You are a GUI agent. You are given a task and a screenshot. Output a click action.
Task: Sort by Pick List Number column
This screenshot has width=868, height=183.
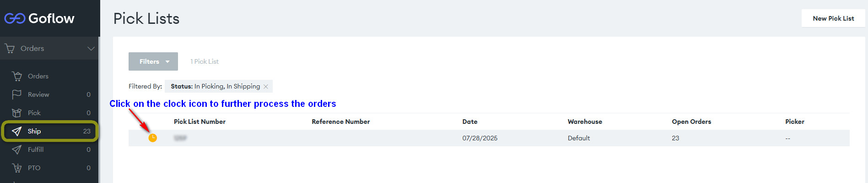click(199, 122)
